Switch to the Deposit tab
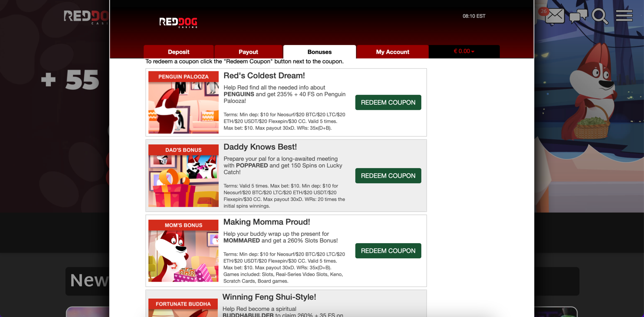The height and width of the screenshot is (317, 644). pyautogui.click(x=178, y=52)
